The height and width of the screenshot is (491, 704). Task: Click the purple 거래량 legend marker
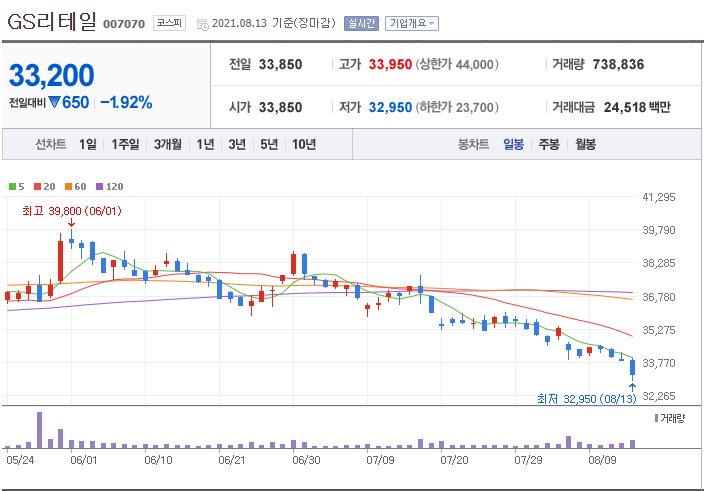[x=656, y=418]
